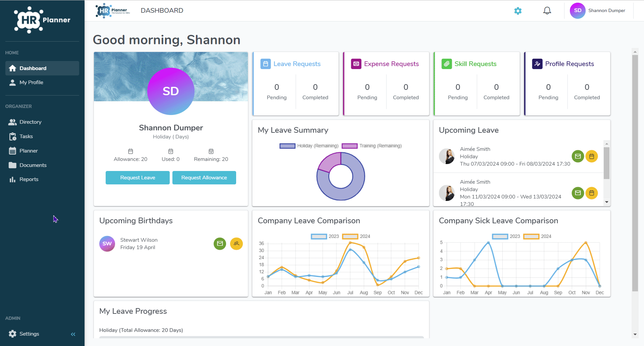Toggle 2023 legend in Sick Leave Comparison
Image resolution: width=644 pixels, height=346 pixels.
(x=506, y=236)
